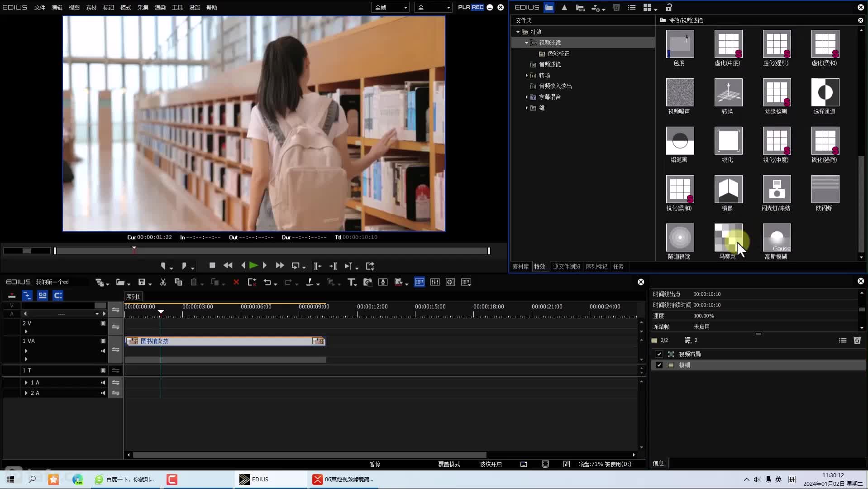Click the copy icon in timeline toolbar
The height and width of the screenshot is (489, 868).
click(178, 282)
